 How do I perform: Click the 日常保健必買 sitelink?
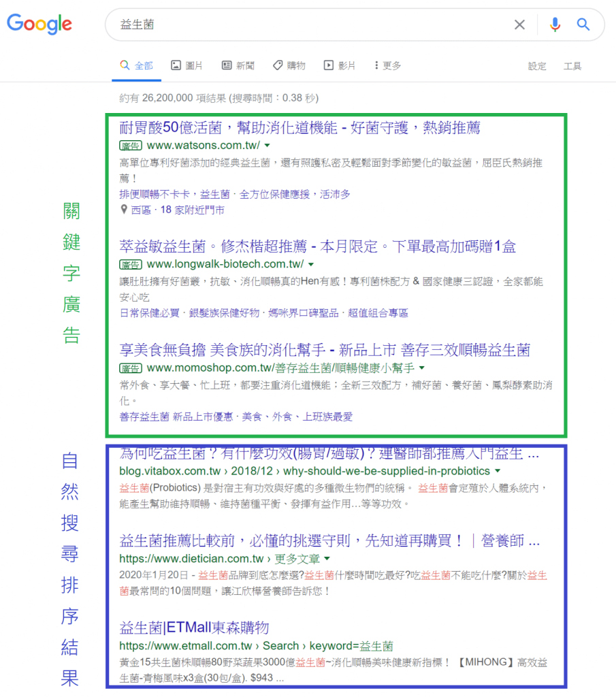(149, 313)
